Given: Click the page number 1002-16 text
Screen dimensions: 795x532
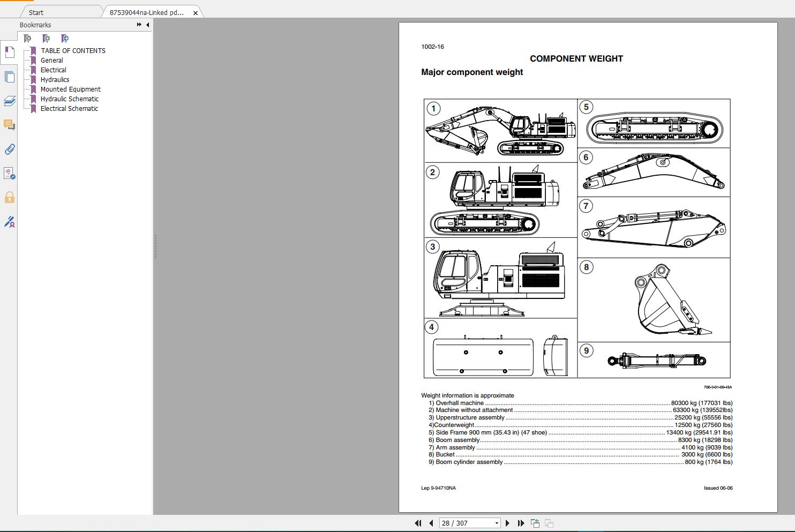Looking at the screenshot, I should (432, 47).
